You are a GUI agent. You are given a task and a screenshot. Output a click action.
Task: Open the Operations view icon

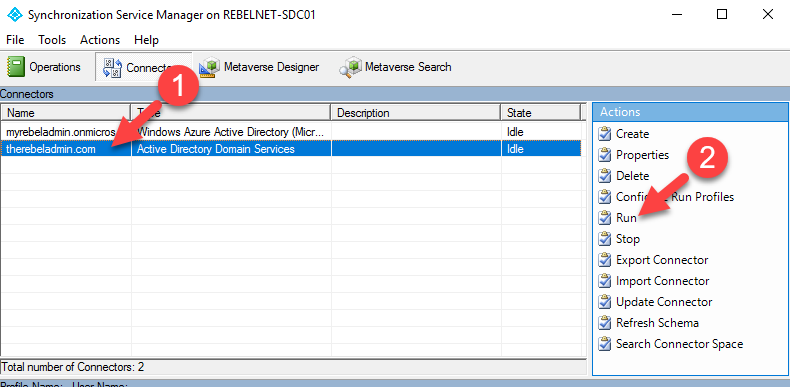coord(16,67)
